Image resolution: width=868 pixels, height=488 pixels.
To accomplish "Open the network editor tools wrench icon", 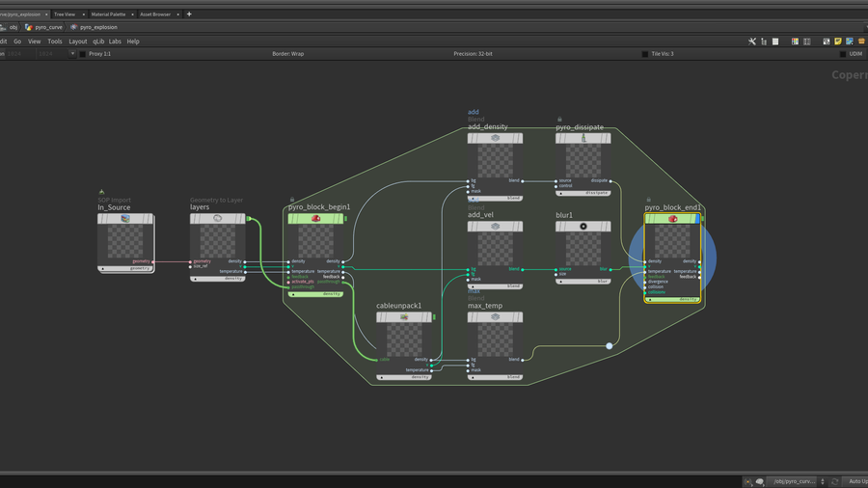I will [752, 41].
